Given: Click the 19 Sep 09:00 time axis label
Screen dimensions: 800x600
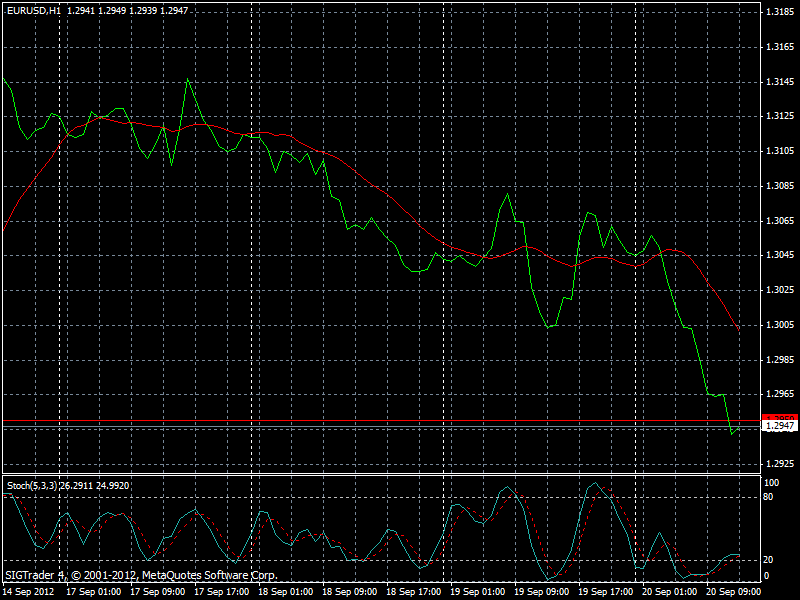Looking at the screenshot, I should [542, 592].
